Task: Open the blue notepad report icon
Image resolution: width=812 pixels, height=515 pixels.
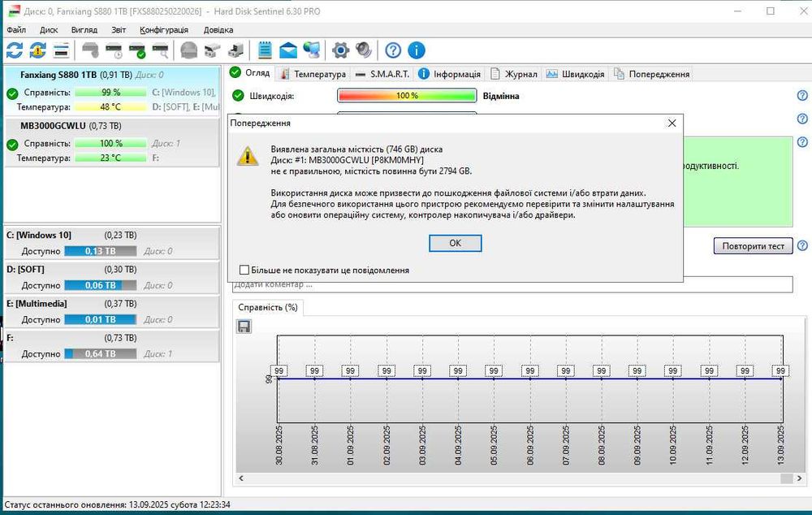Action: click(x=265, y=50)
